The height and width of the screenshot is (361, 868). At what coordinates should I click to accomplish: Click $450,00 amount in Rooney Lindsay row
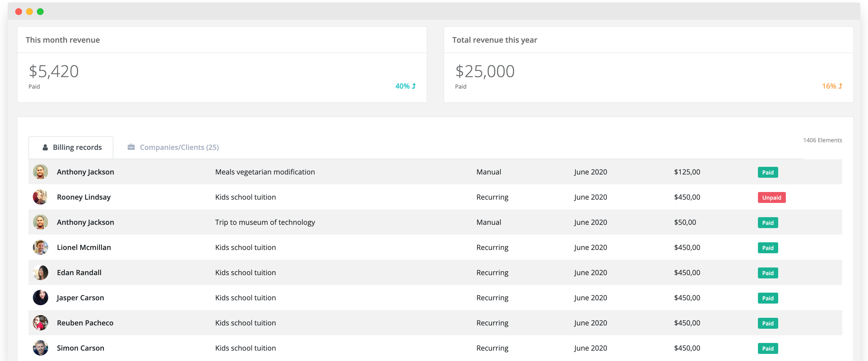[x=687, y=197]
